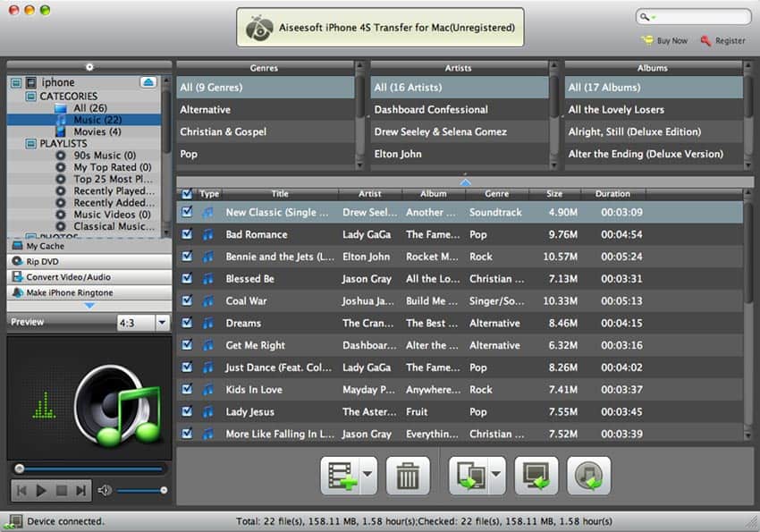
Task: Select Movies (4) category
Action: coord(84,131)
